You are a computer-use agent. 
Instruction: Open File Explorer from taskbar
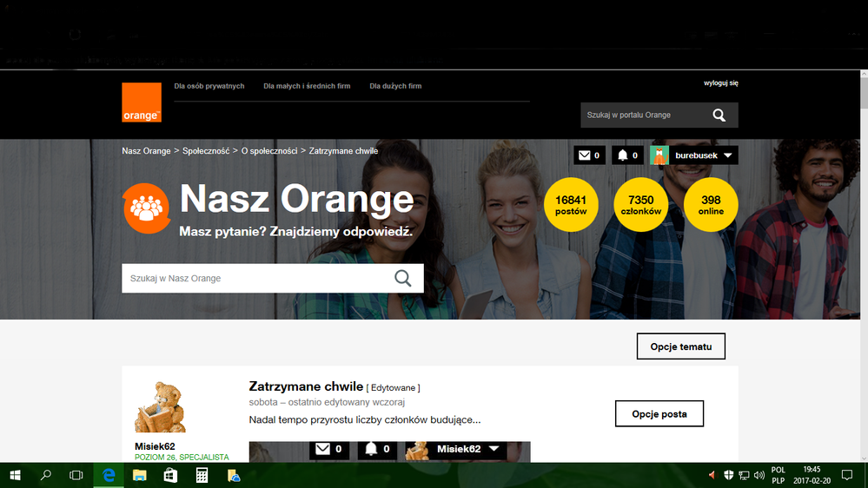pyautogui.click(x=140, y=475)
